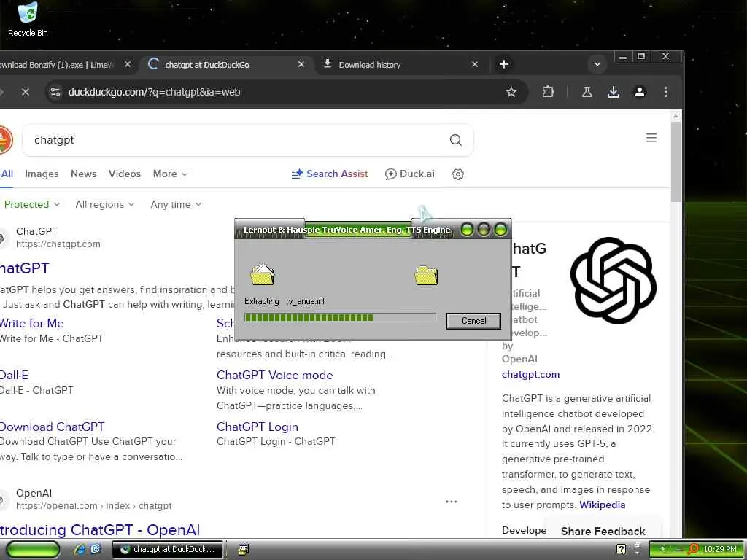Open the Download ChatGPT link
The width and height of the screenshot is (747, 560).
[52, 427]
